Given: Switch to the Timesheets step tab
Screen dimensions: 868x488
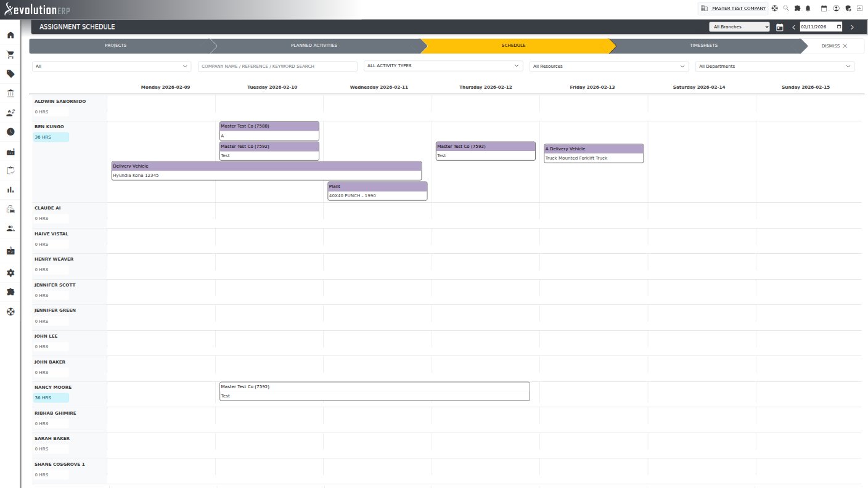Looking at the screenshot, I should [x=703, y=46].
